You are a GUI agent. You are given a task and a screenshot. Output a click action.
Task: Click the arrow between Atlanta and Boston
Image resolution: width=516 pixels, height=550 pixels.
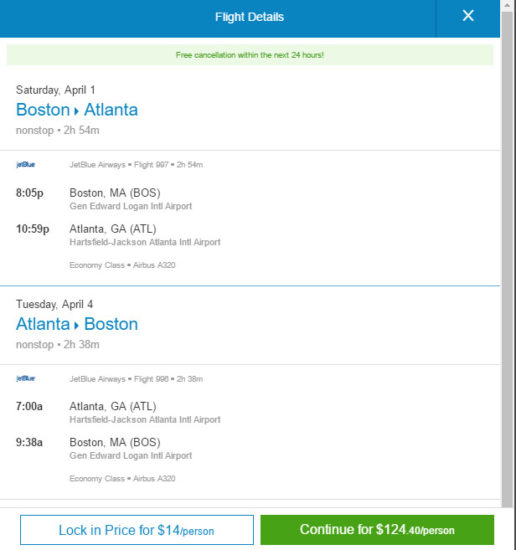pos(76,326)
